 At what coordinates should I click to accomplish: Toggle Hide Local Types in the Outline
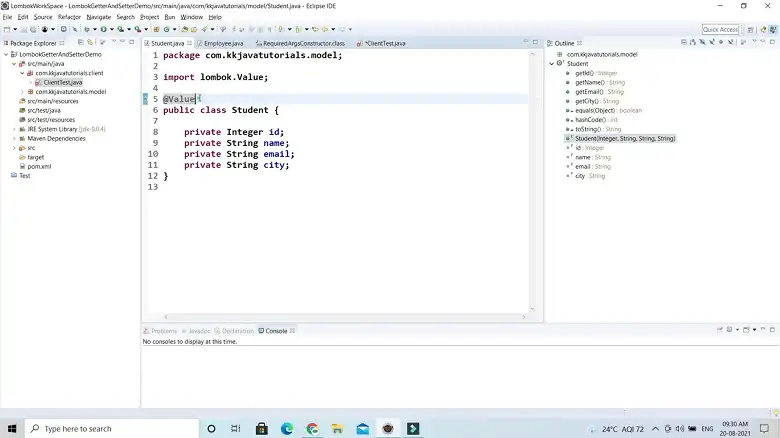[x=731, y=42]
